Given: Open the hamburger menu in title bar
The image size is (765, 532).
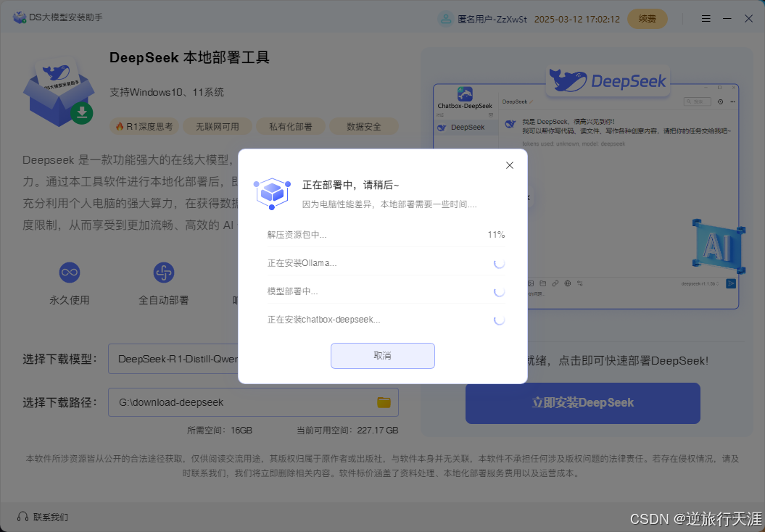Looking at the screenshot, I should tap(706, 19).
